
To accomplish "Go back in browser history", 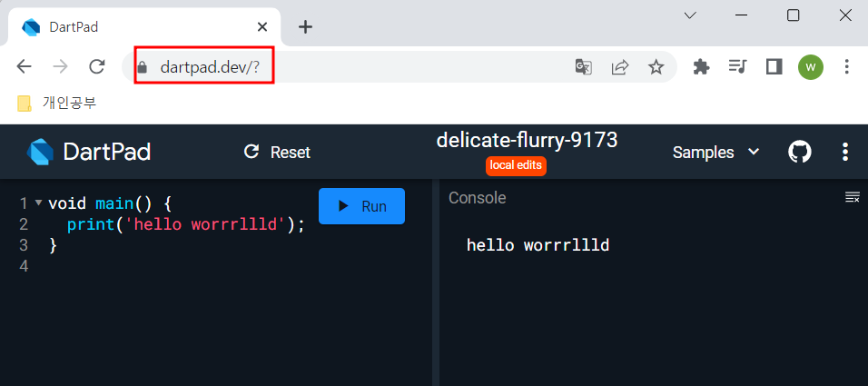I will pos(24,67).
